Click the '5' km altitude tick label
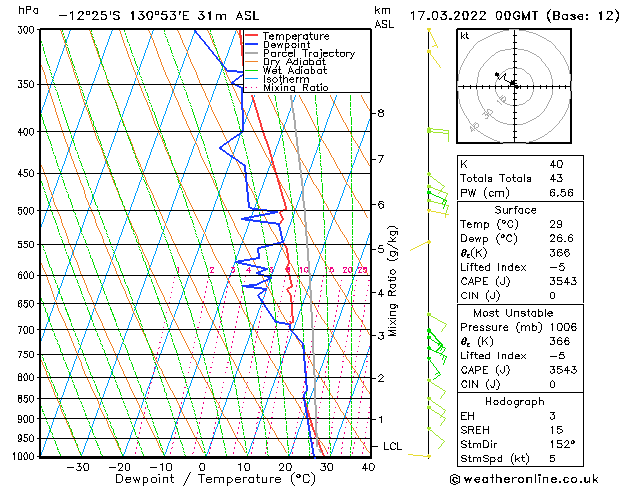 pos(381,249)
